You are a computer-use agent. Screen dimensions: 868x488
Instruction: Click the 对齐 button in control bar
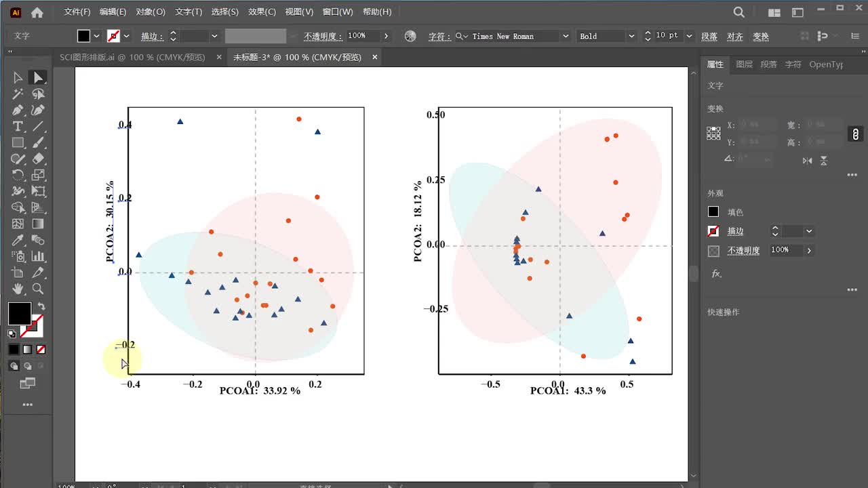coord(735,37)
